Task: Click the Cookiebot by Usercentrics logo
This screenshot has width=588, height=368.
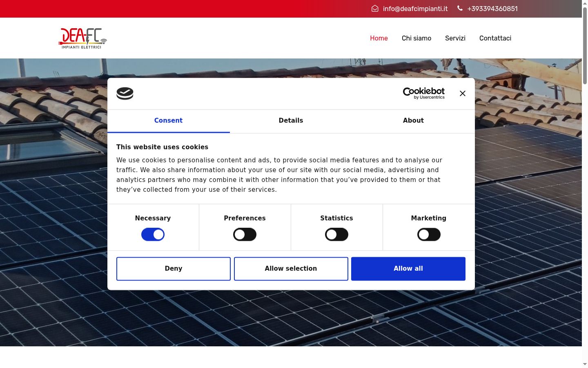Action: coord(424,93)
